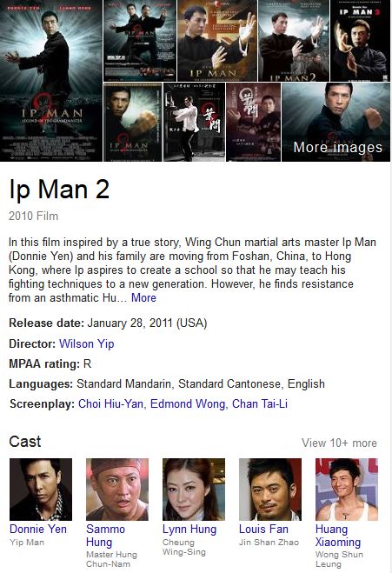392x573 pixels.
Task: Open the Lynn Hung name link
Action: click(x=189, y=530)
